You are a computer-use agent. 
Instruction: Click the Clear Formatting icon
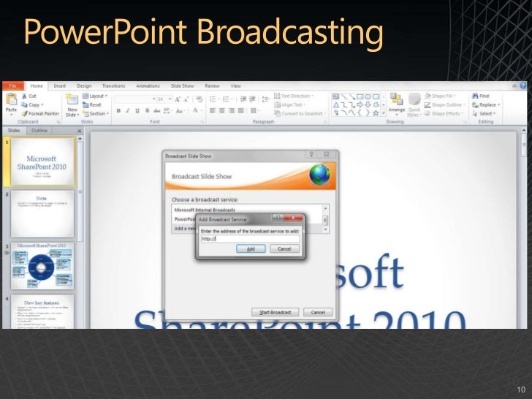[199, 99]
